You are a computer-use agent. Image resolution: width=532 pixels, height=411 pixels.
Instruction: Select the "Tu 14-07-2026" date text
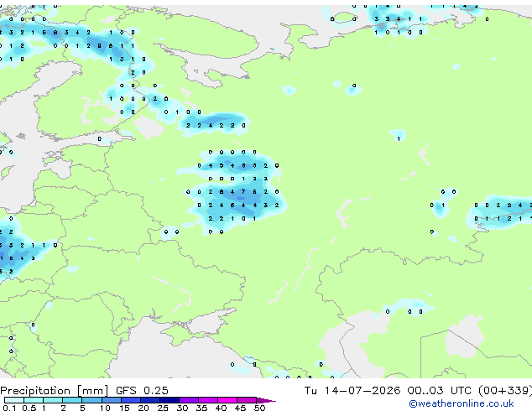click(352, 391)
